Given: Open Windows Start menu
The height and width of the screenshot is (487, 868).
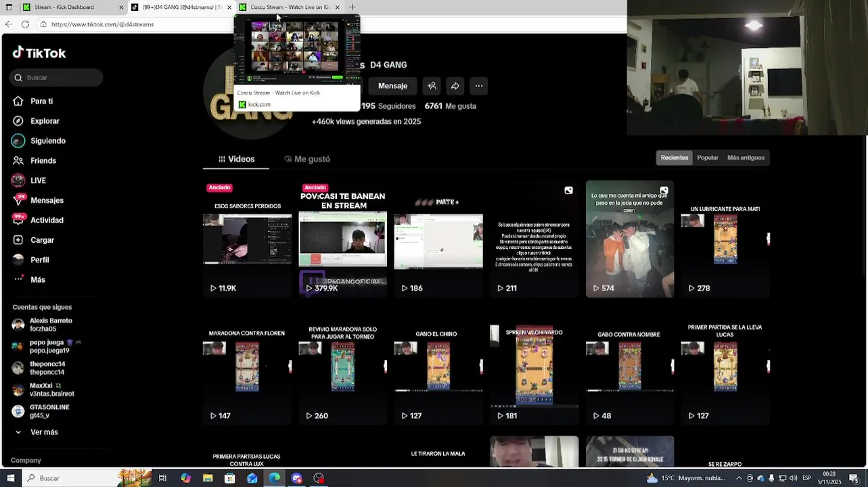Looking at the screenshot, I should click(10, 478).
